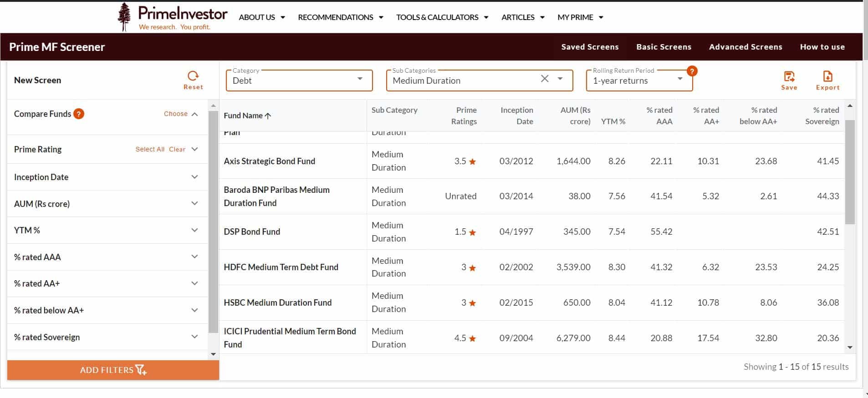The image size is (868, 398).
Task: Sort by % rated below AA+ column header
Action: [x=758, y=116]
